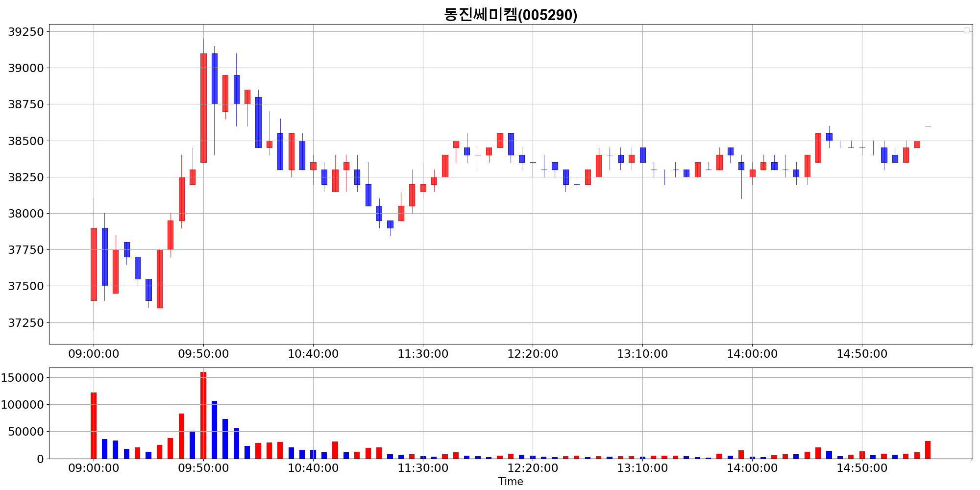Click 11:30:00 under the price chart
The image size is (980, 490).
(423, 354)
